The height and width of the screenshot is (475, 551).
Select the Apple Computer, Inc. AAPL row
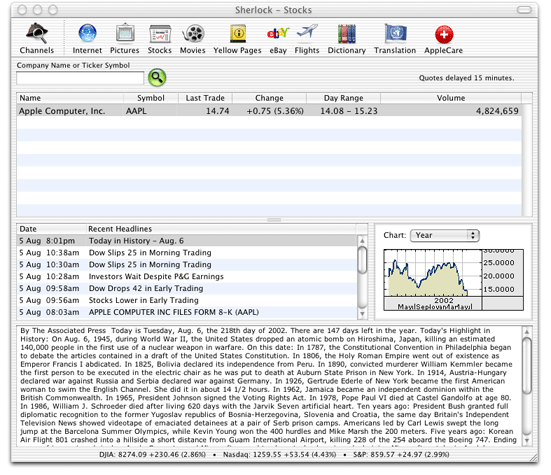[269, 111]
